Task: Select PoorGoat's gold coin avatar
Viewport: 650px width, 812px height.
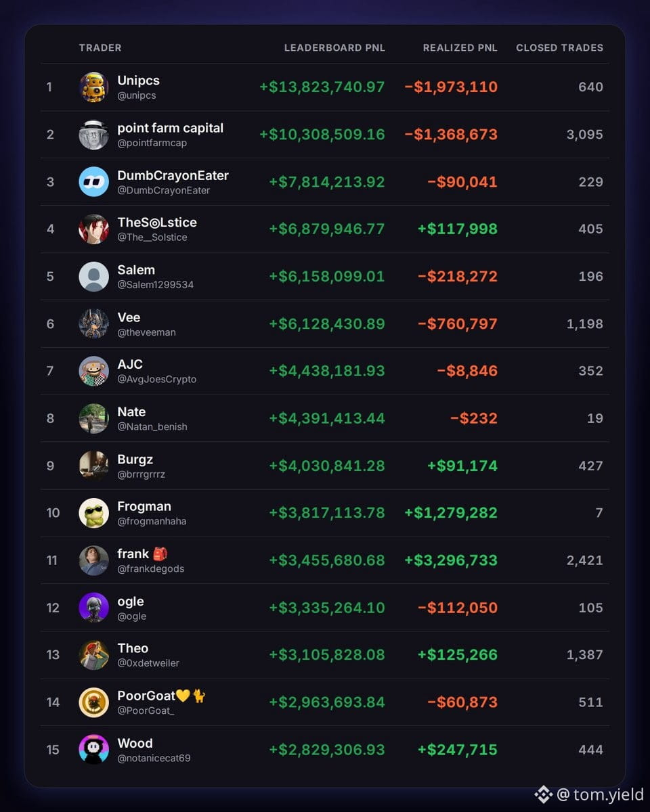Action: pos(93,702)
